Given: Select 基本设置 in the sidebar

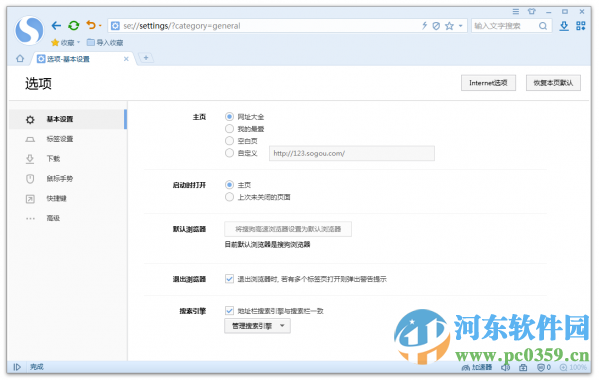Looking at the screenshot, I should pos(68,119).
